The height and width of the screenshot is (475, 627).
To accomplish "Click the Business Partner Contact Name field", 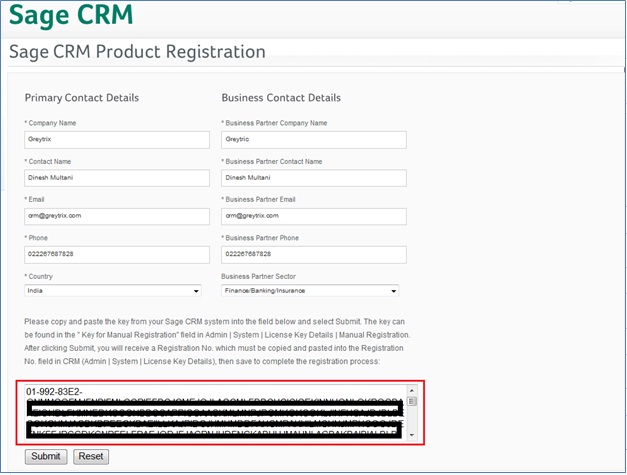I will [x=314, y=178].
